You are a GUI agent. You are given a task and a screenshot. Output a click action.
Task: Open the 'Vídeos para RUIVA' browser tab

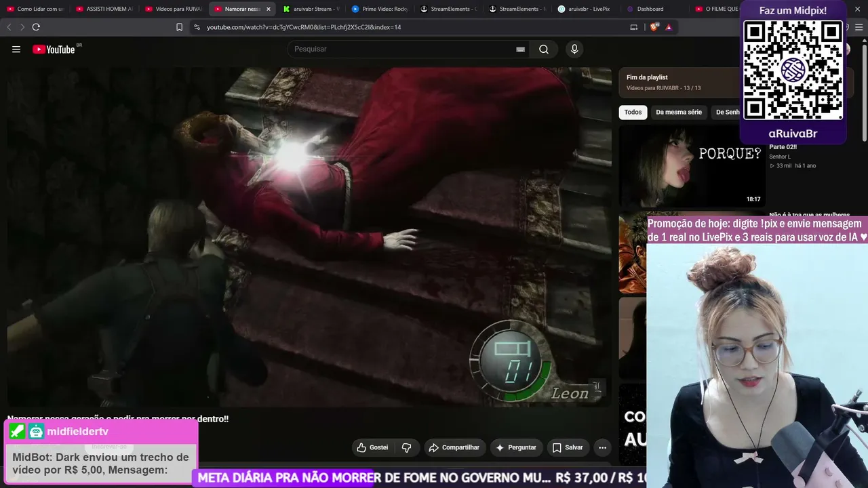174,9
